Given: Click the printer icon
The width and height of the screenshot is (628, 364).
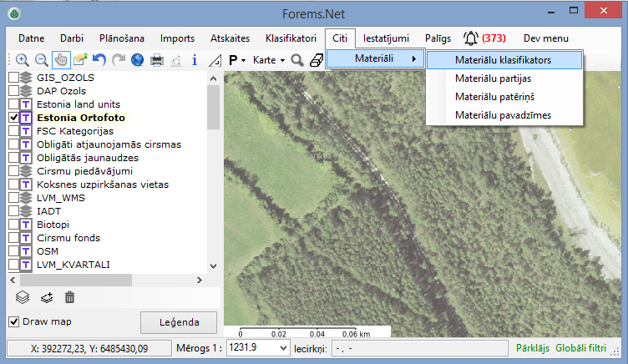Looking at the screenshot, I should pyautogui.click(x=157, y=60).
